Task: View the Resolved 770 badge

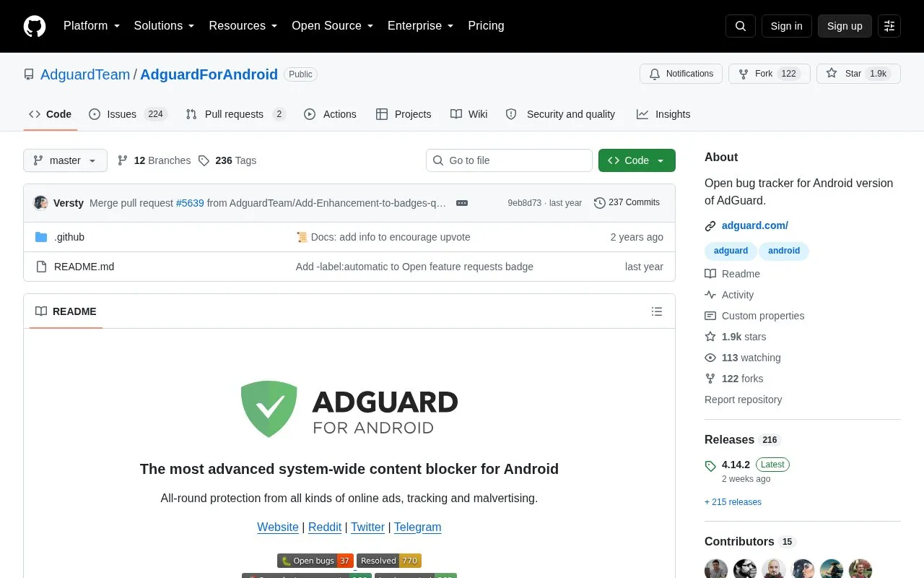Action: tap(389, 561)
